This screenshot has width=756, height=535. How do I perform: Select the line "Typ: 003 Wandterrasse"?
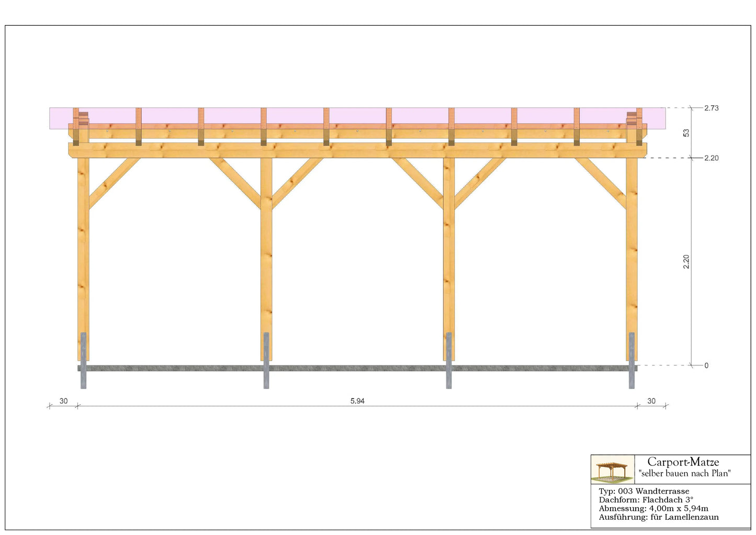pyautogui.click(x=644, y=491)
